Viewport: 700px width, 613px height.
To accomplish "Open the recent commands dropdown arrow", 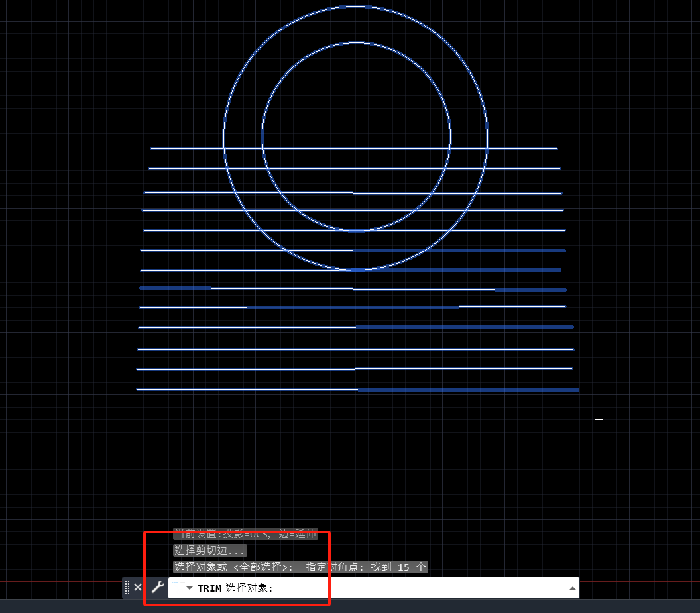I will coord(190,588).
